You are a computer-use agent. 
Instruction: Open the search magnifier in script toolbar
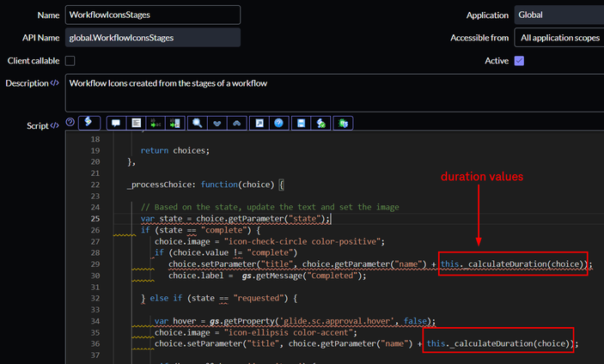pyautogui.click(x=197, y=124)
